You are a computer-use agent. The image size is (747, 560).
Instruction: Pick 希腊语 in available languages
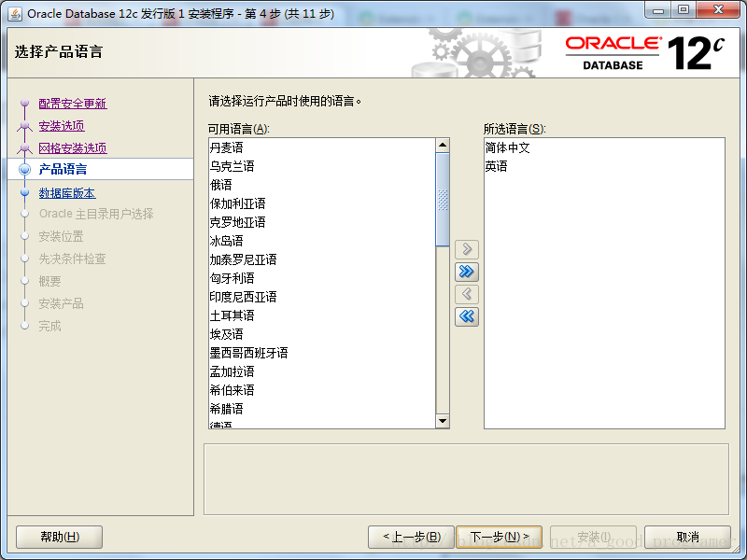tap(322, 409)
